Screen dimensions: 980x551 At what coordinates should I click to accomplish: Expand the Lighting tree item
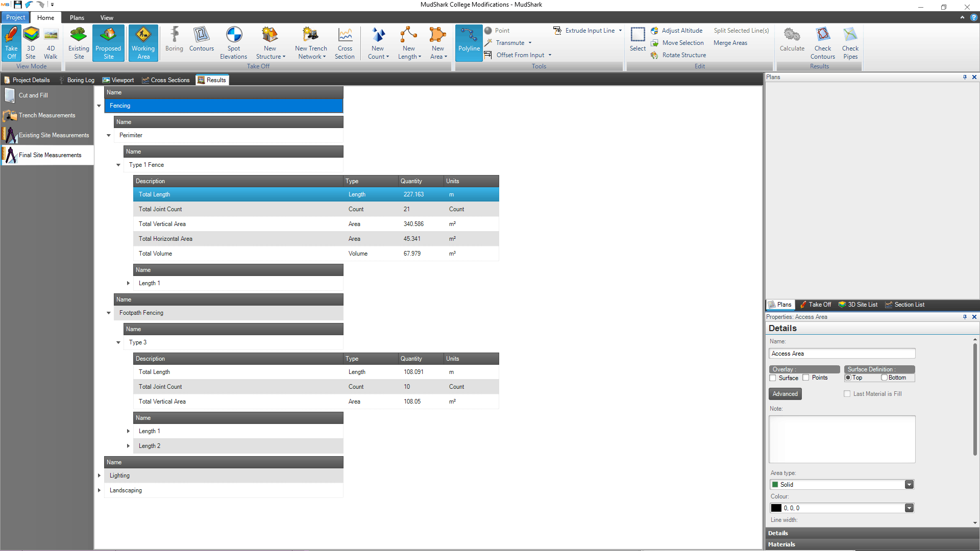click(99, 475)
